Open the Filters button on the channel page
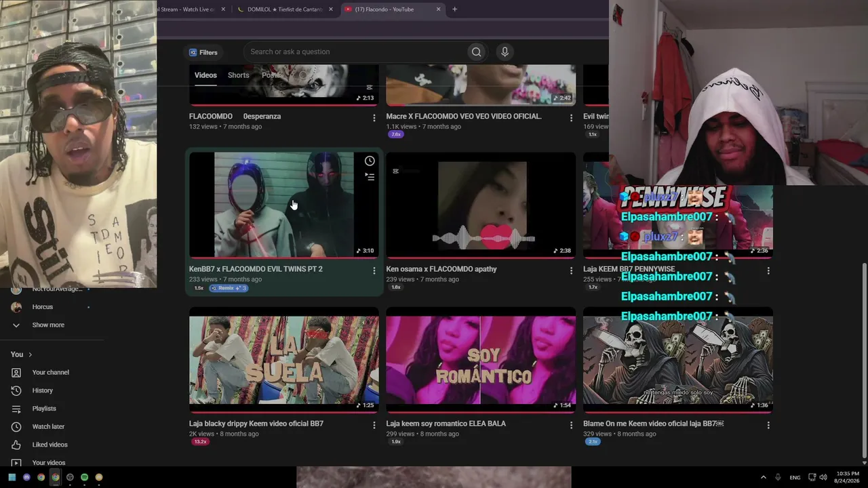This screenshot has height=488, width=868. (x=203, y=52)
